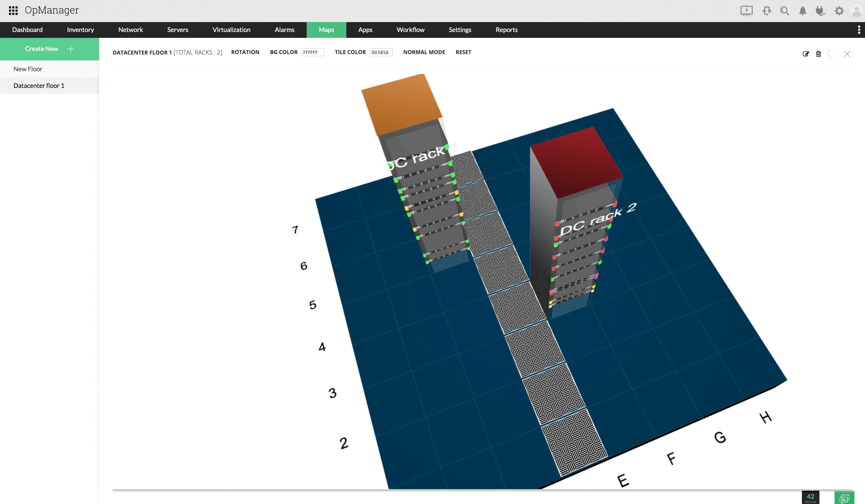This screenshot has width=865, height=504.
Task: Click the TILE COLOR 003856 field
Action: 381,52
